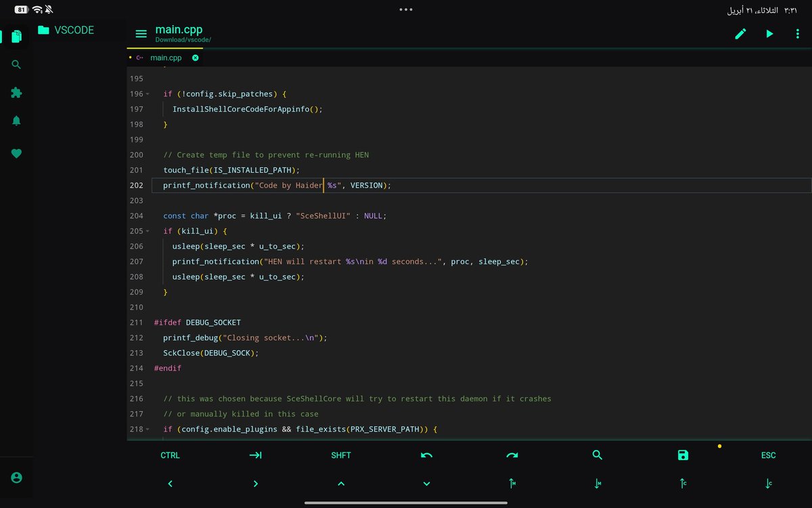The height and width of the screenshot is (508, 812).
Task: Move cursor up with arrow
Action: click(341, 484)
